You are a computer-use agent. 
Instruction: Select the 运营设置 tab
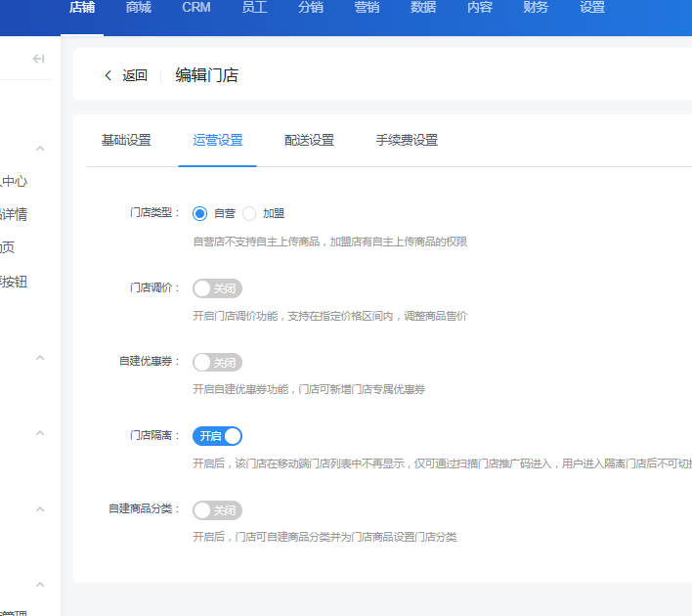pyautogui.click(x=217, y=141)
